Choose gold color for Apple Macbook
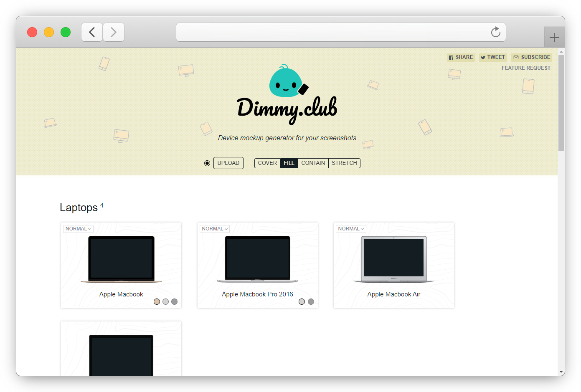581x392 pixels. 157,302
